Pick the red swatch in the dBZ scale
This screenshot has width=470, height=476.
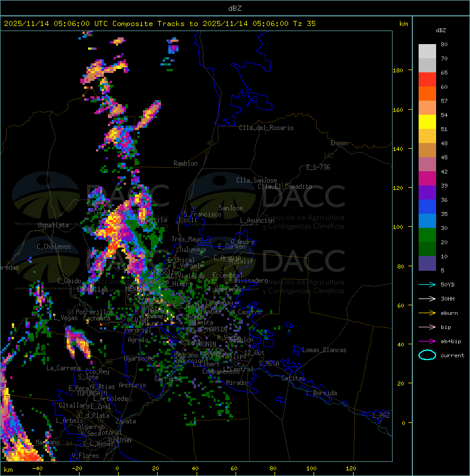[427, 80]
